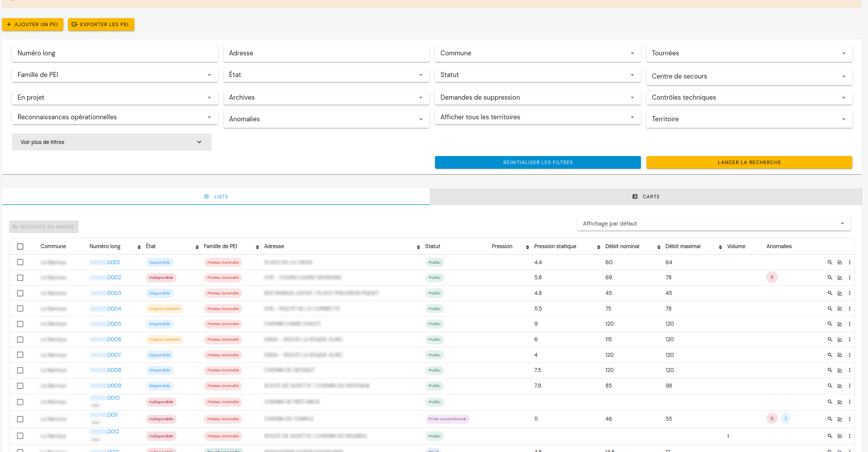Check the checkbox for row 0002
Image resolution: width=868 pixels, height=452 pixels.
[x=20, y=278]
